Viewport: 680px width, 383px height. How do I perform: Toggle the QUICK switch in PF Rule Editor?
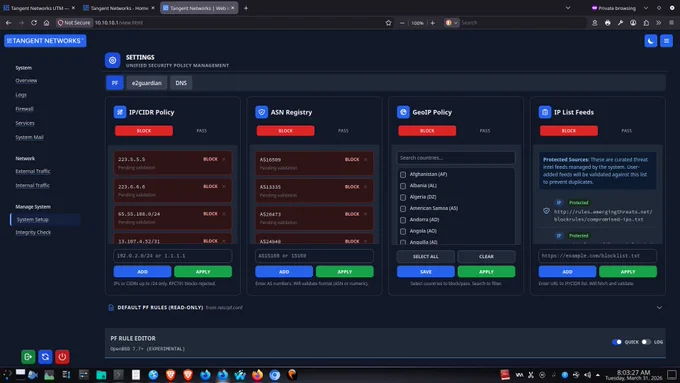pyautogui.click(x=617, y=342)
